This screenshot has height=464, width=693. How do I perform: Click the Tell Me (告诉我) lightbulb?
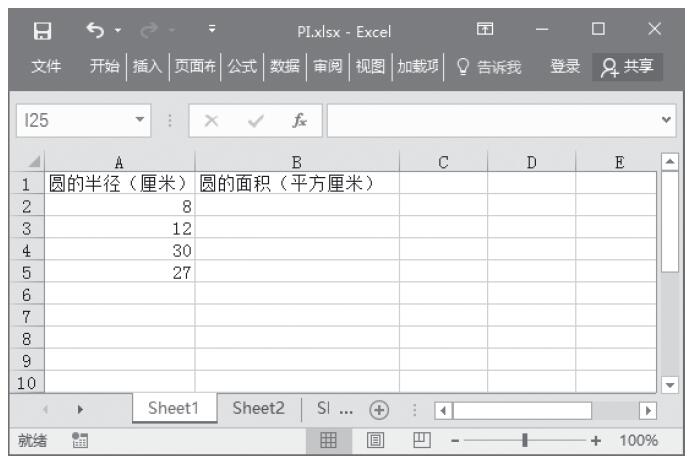[462, 67]
